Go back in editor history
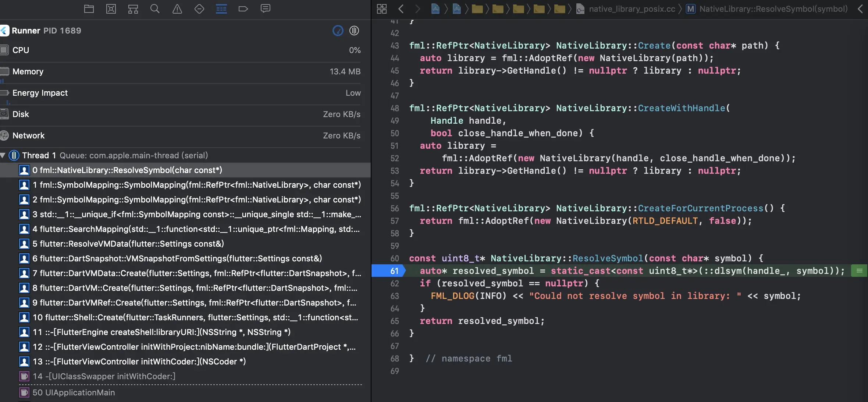This screenshot has height=402, width=868. [x=401, y=9]
